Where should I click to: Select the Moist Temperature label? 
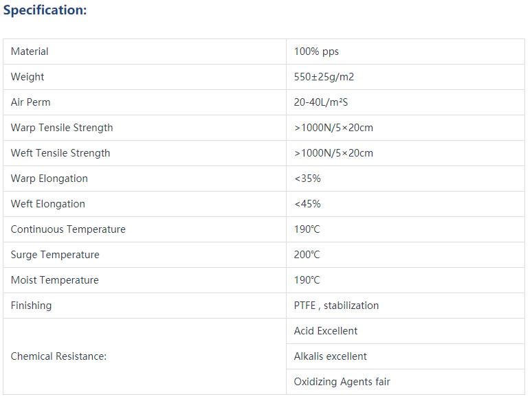(x=54, y=280)
